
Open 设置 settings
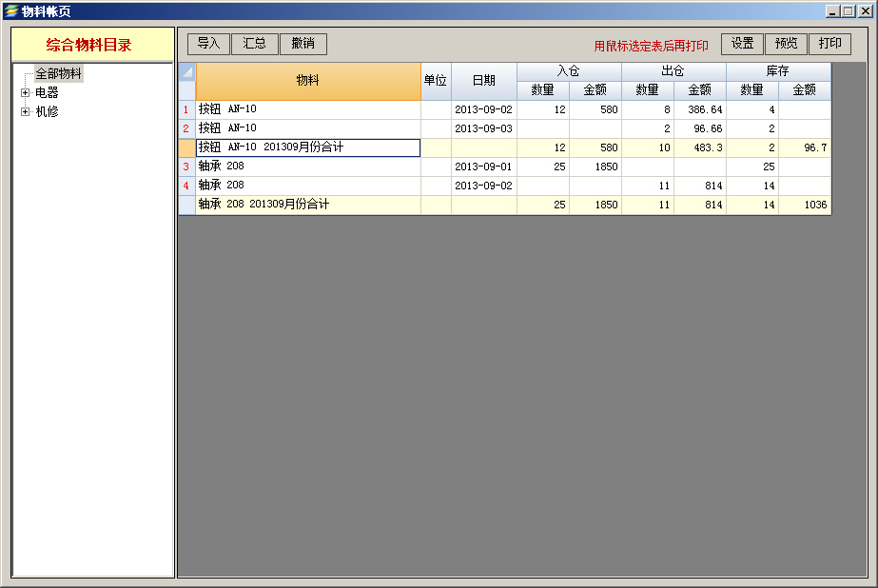(742, 44)
